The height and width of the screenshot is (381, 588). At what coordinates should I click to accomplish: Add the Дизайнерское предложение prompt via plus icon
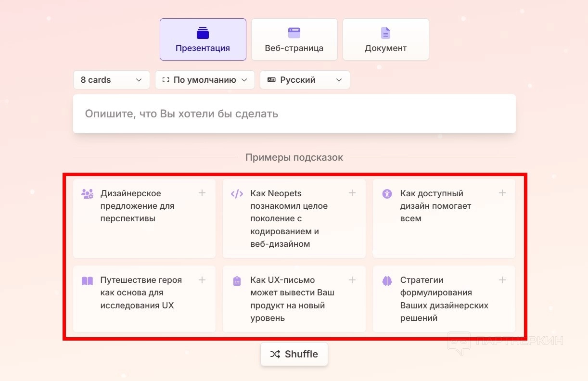[202, 193]
